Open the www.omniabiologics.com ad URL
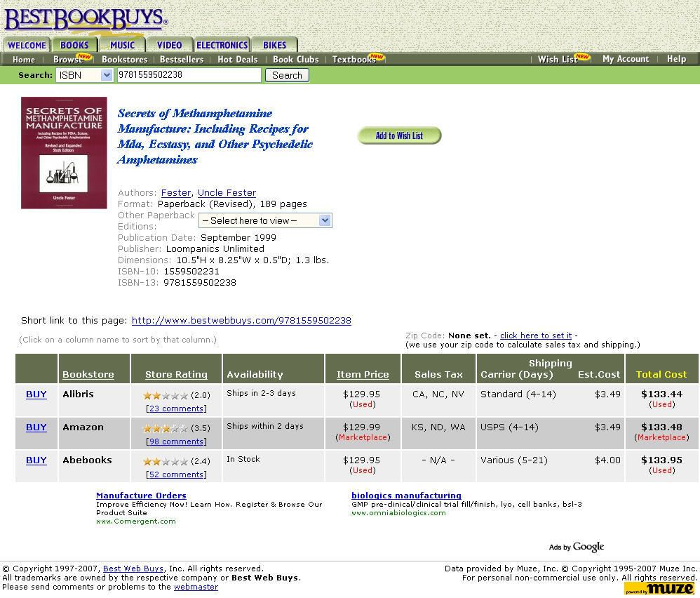This screenshot has height=598, width=700. pyautogui.click(x=398, y=512)
